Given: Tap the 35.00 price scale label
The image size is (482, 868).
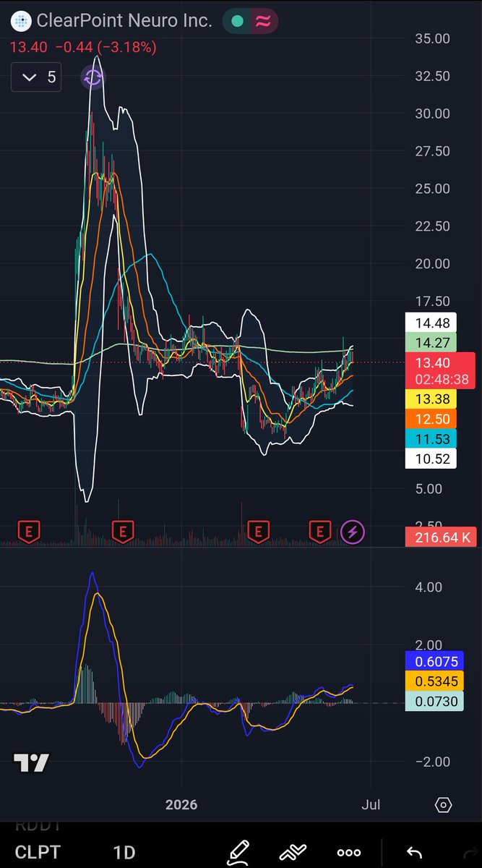Looking at the screenshot, I should pyautogui.click(x=432, y=38).
